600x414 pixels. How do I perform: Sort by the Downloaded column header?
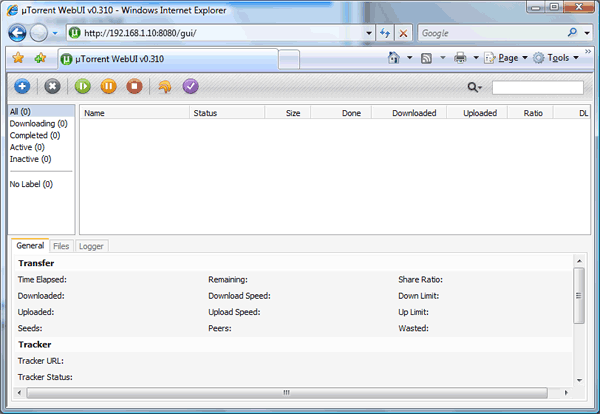point(409,113)
